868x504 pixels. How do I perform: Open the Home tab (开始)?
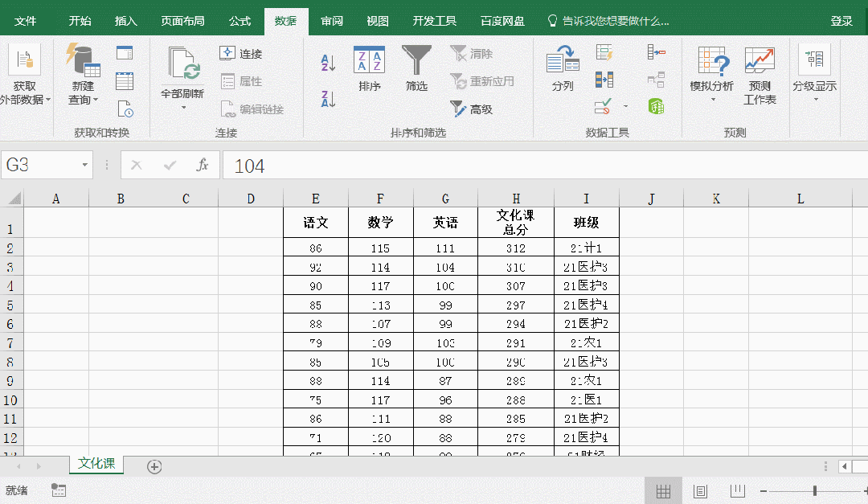[x=80, y=21]
